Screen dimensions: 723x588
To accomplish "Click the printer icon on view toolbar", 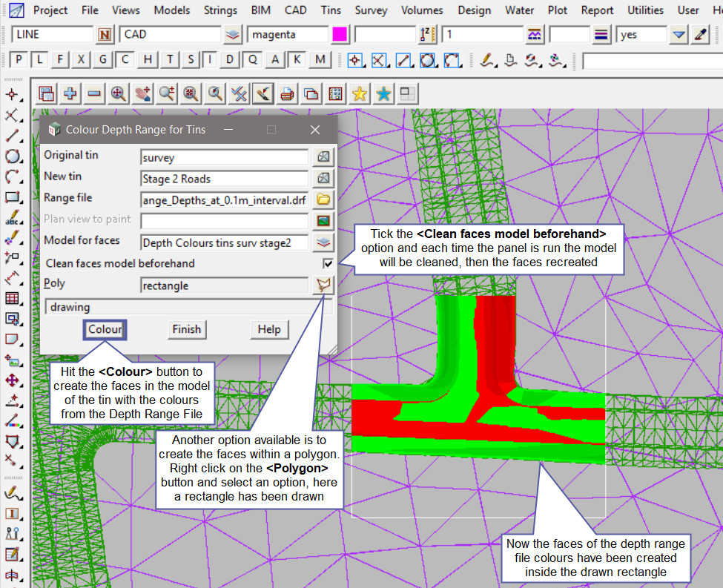I will click(x=287, y=93).
